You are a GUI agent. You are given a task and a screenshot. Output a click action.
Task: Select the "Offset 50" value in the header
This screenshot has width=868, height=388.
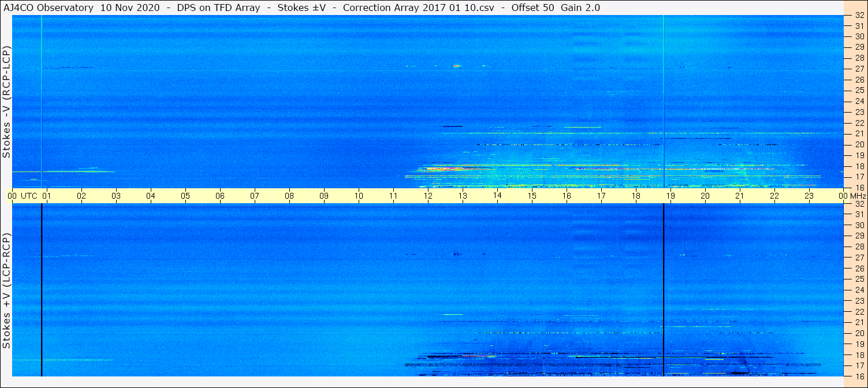pyautogui.click(x=532, y=8)
